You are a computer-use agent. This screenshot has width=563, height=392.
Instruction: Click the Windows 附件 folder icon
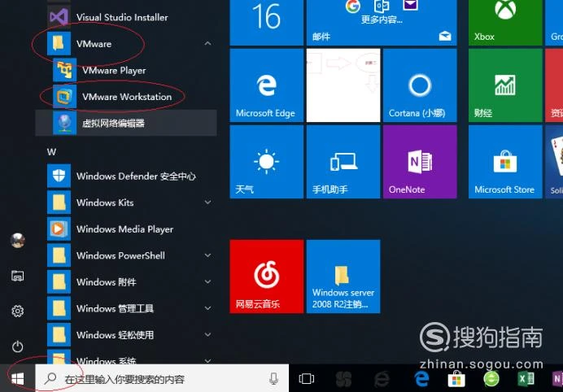[x=59, y=281]
